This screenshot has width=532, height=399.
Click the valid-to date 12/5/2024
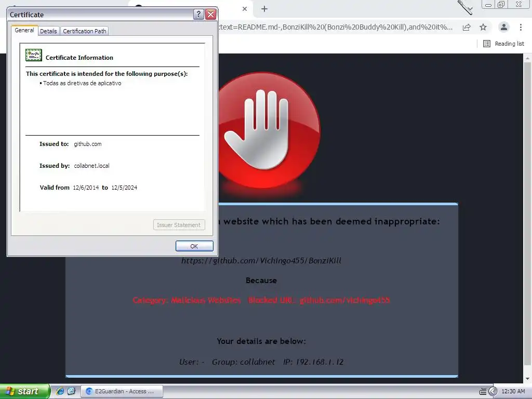[x=124, y=188]
